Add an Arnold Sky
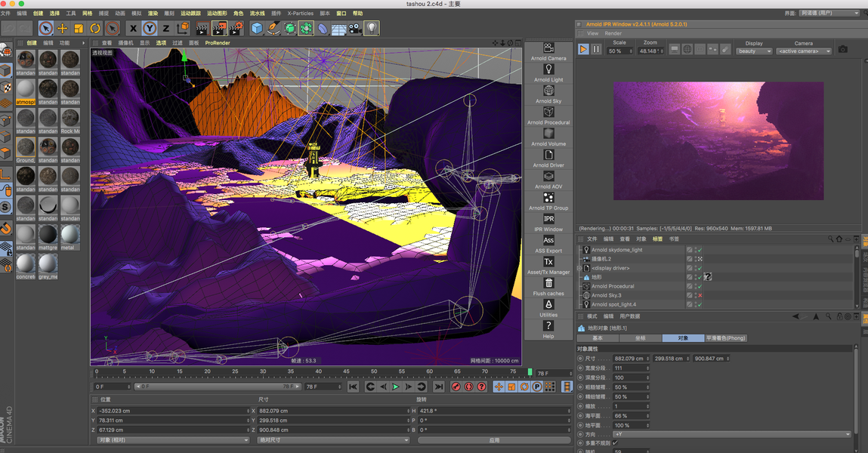 548,94
